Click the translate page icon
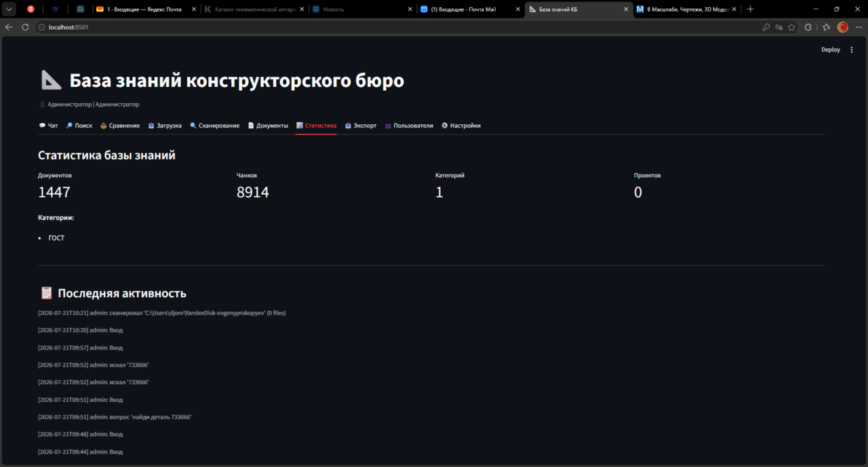The image size is (868, 467). (x=778, y=27)
